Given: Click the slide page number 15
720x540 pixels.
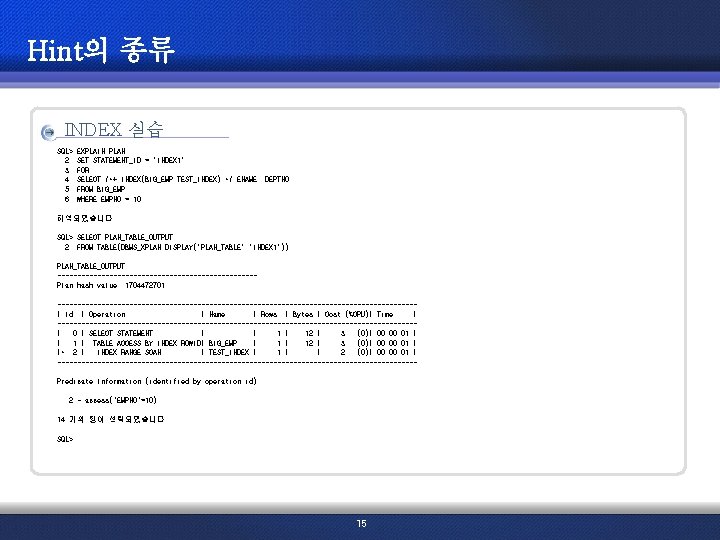Looking at the screenshot, I should [361, 523].
